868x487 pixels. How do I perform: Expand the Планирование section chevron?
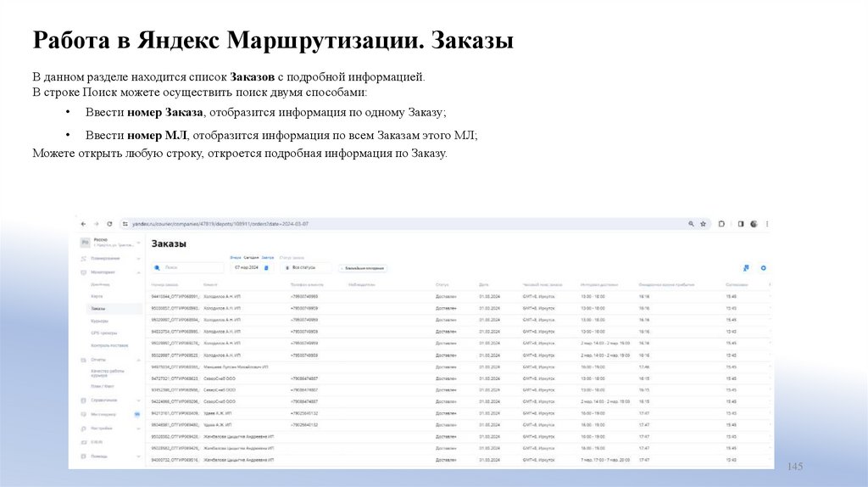138,259
